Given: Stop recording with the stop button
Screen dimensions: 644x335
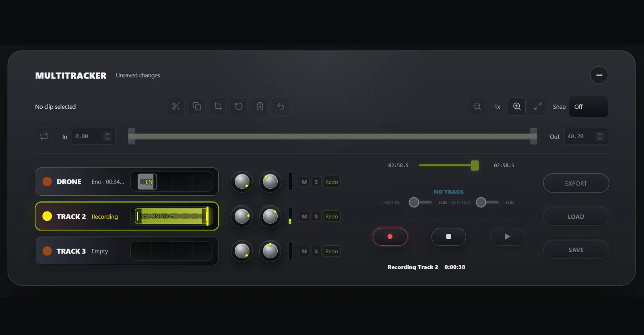Looking at the screenshot, I should [x=449, y=237].
